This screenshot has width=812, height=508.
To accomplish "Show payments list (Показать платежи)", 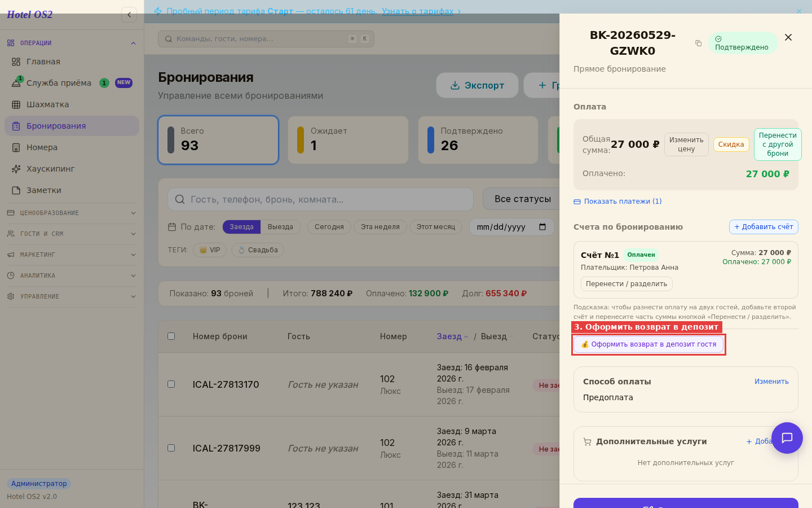I will [x=617, y=202].
